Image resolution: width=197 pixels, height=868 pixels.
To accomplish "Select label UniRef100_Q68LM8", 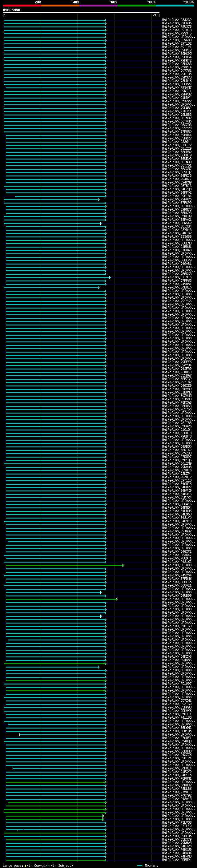I will pyautogui.click(x=177, y=243).
